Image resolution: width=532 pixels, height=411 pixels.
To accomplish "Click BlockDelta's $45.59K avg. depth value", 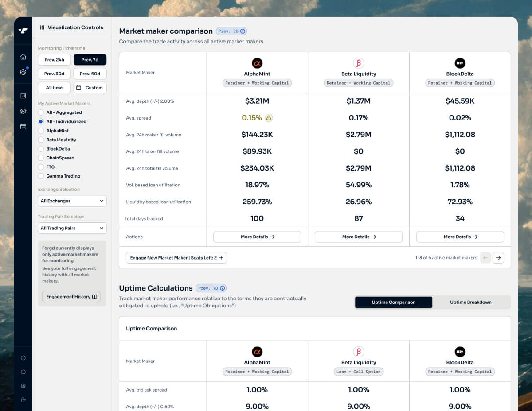I will click(460, 101).
